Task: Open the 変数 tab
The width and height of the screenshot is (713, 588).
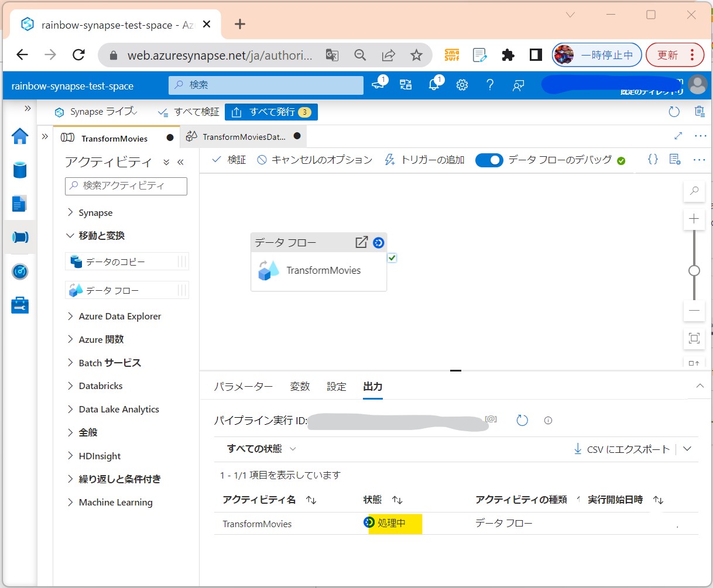Action: coord(300,387)
